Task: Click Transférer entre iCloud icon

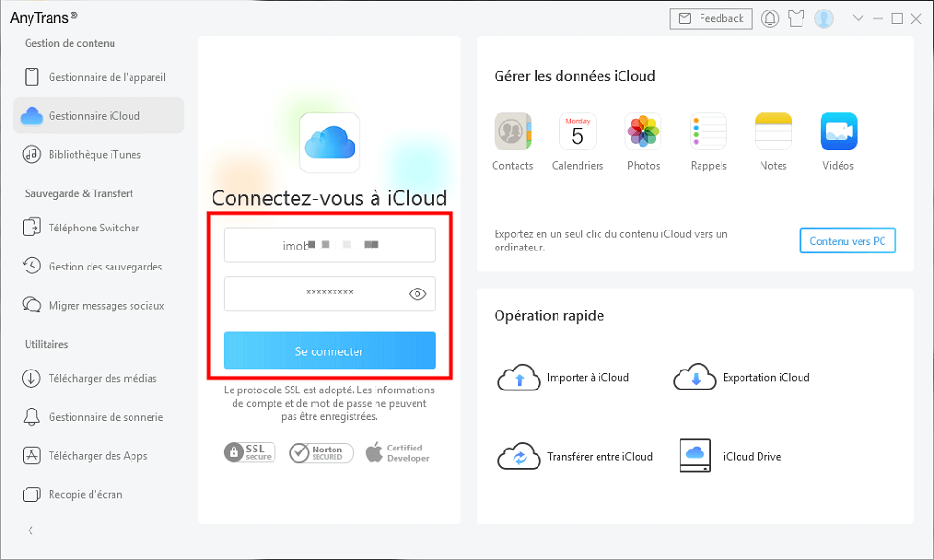Action: [x=518, y=456]
